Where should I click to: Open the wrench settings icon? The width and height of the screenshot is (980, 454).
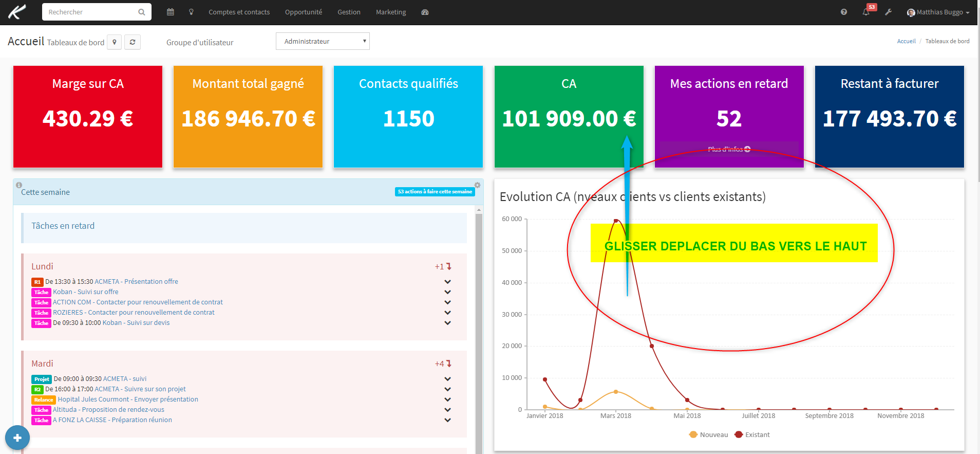[888, 12]
